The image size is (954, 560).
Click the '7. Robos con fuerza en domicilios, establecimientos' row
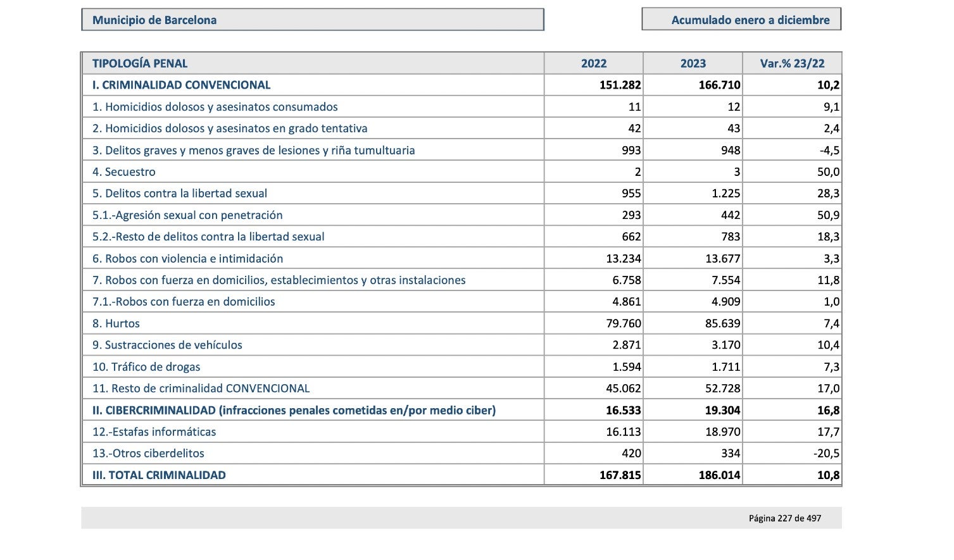pyautogui.click(x=279, y=280)
